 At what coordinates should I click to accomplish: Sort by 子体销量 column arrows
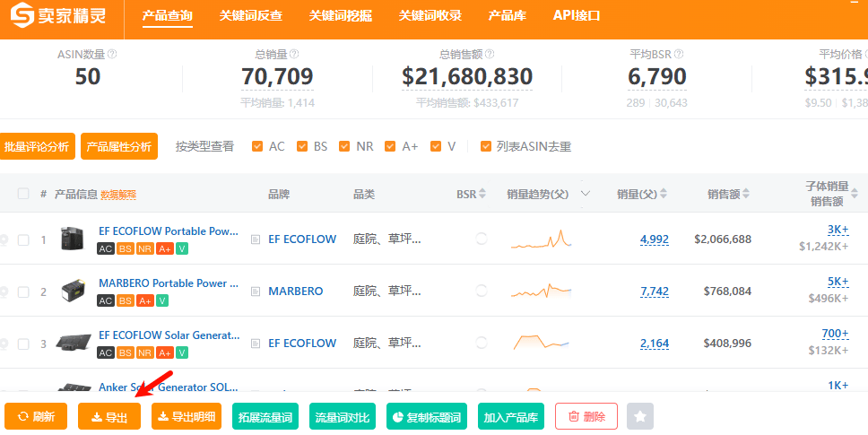tap(855, 194)
